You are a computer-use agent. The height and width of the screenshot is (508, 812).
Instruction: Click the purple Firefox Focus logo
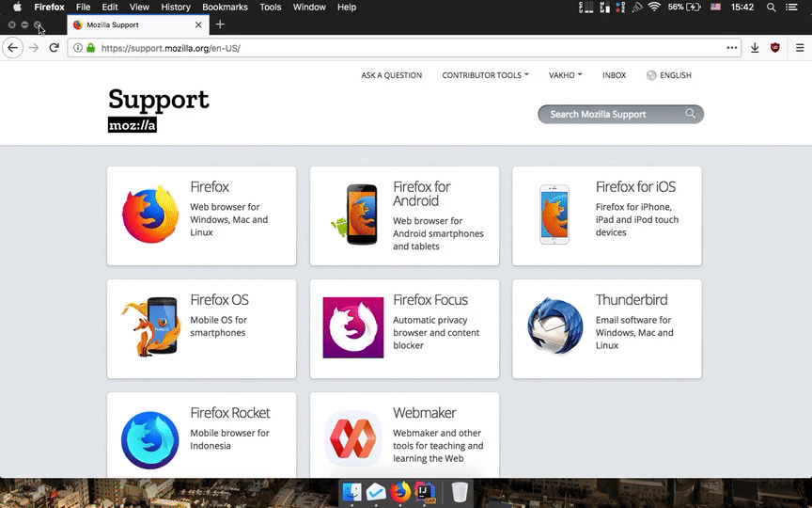pos(353,327)
